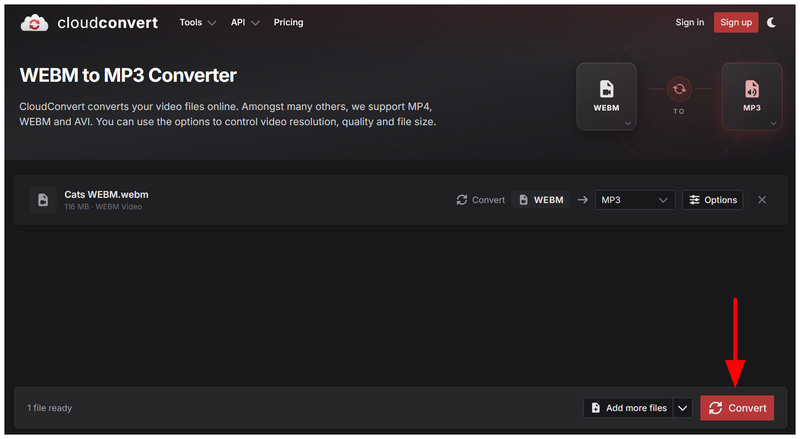Open the MP3 output format dropdown
The height and width of the screenshot is (439, 800).
[635, 200]
